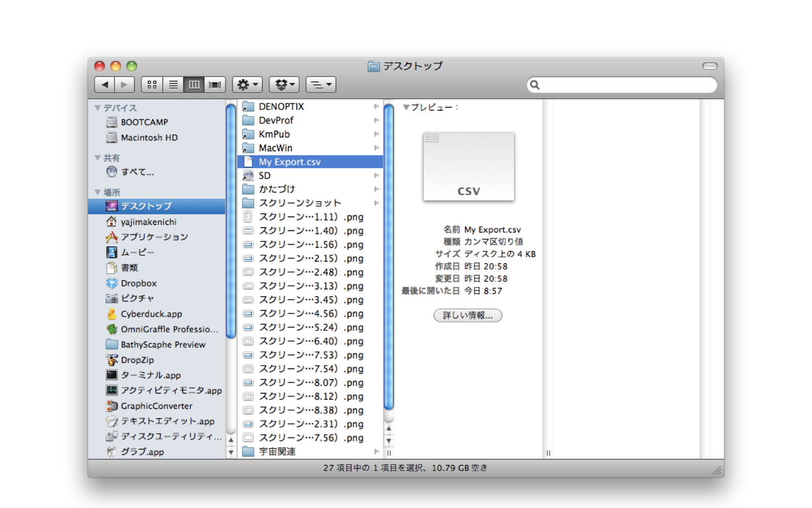This screenshot has width=812, height=508.
Task: Open Dropbox in the sidebar
Action: [x=138, y=283]
